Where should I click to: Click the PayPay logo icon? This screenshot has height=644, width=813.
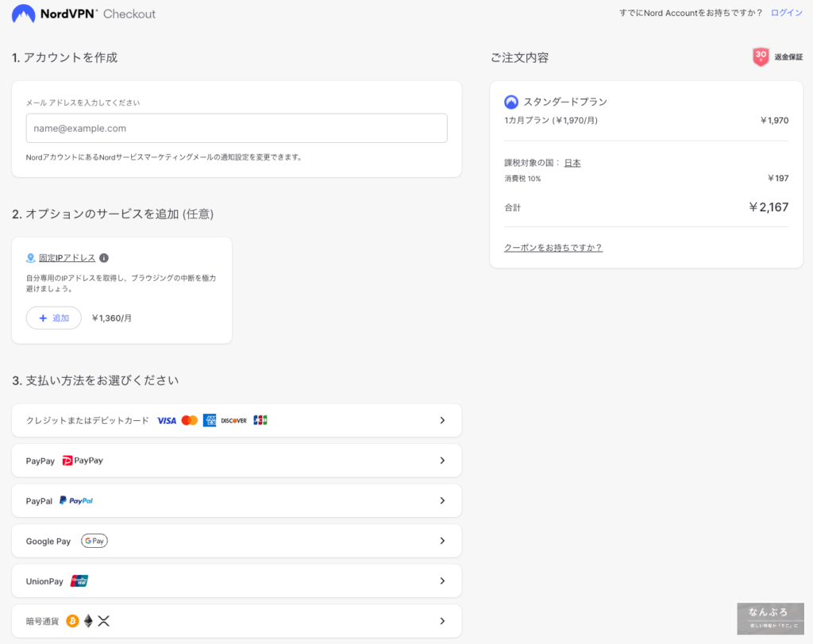point(83,461)
